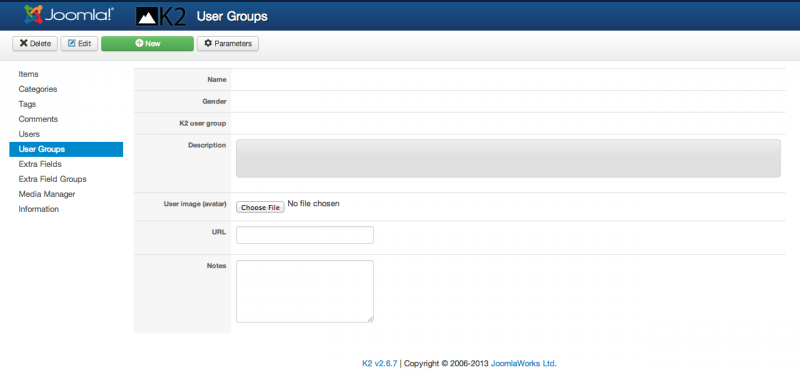Click the 'No file chosen' text

point(313,204)
